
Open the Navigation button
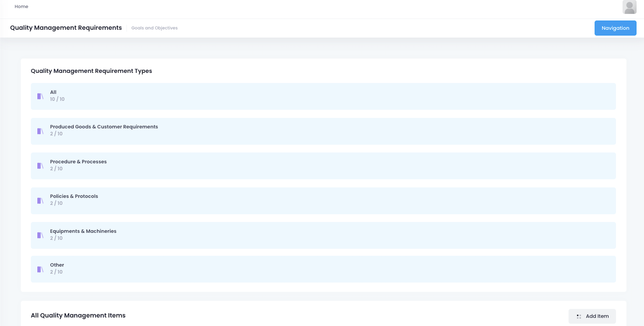[615, 28]
